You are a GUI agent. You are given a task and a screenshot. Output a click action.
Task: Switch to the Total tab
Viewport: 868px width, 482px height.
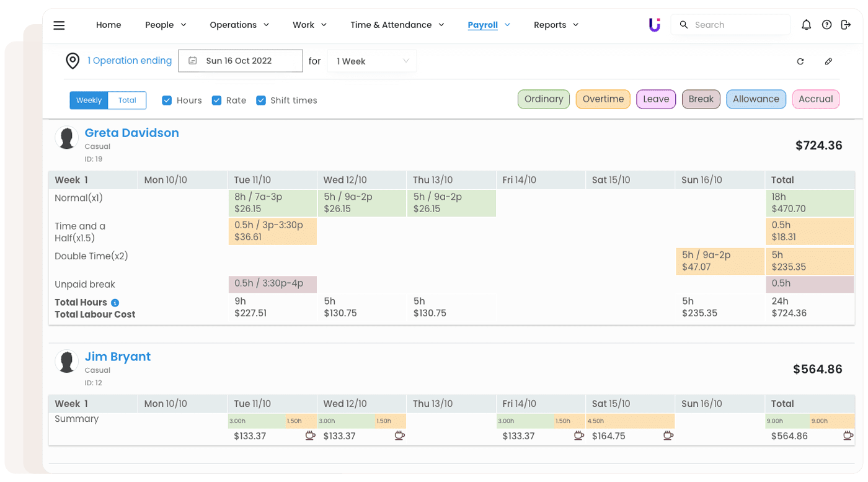click(x=127, y=100)
